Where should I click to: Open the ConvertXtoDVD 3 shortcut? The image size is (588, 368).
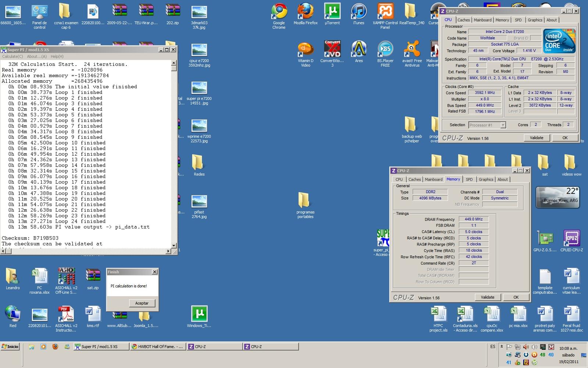(x=332, y=54)
